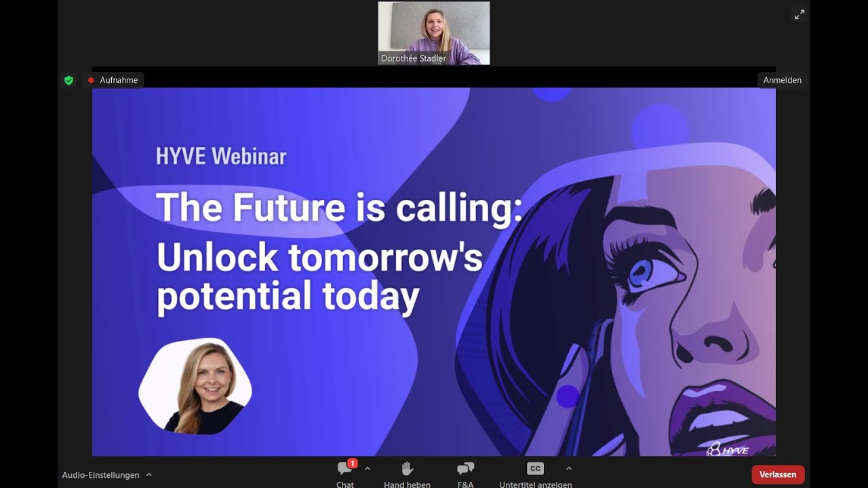Click the green encryption shield icon
The image size is (868, 488).
point(68,80)
